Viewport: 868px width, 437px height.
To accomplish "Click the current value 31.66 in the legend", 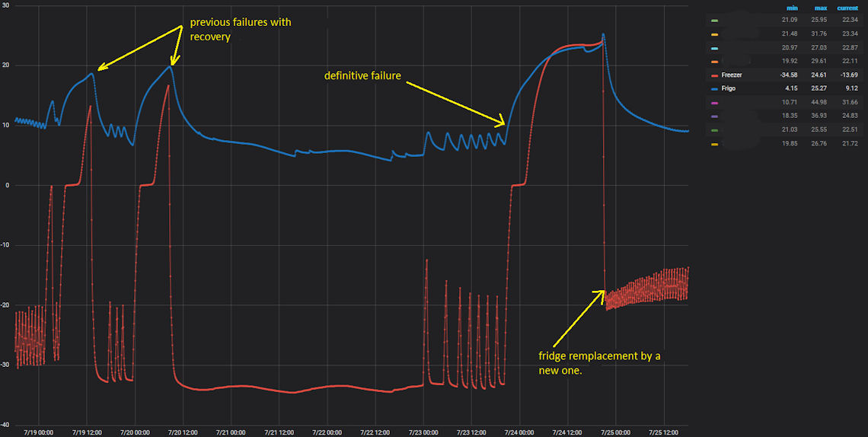I will tap(850, 102).
